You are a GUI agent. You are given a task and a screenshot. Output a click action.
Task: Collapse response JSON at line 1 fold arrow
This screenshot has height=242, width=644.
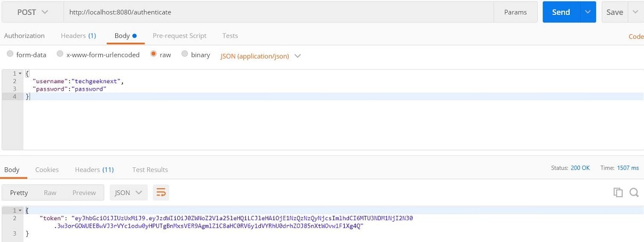[20, 211]
